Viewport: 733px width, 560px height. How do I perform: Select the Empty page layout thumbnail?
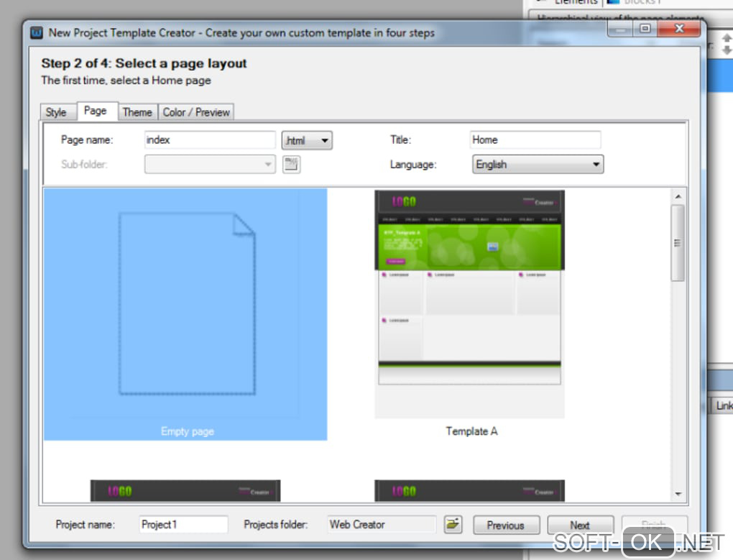185,314
